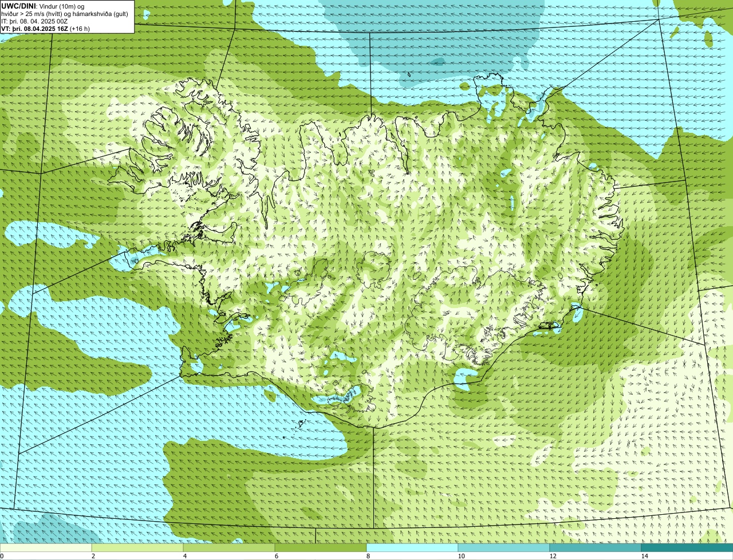Click the 'hviður > 25 m/s (hvítt)' legend line

coord(65,13)
